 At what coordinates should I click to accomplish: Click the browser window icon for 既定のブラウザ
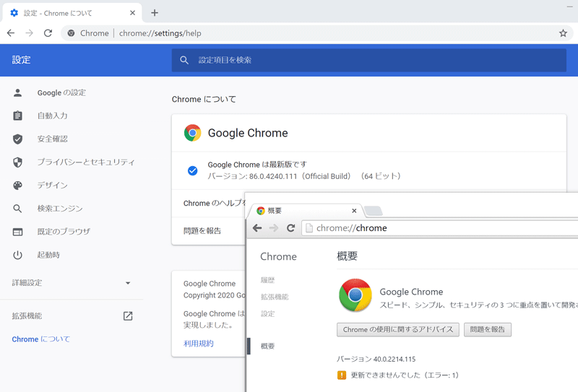[x=17, y=232]
